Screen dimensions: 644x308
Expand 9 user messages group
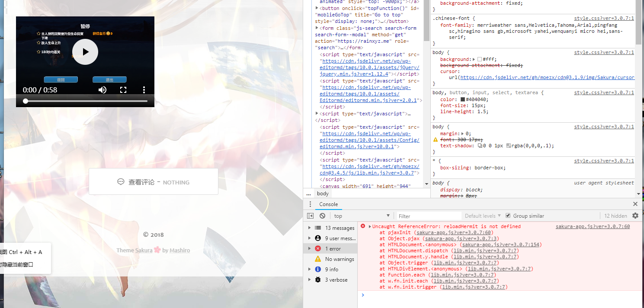(x=309, y=238)
